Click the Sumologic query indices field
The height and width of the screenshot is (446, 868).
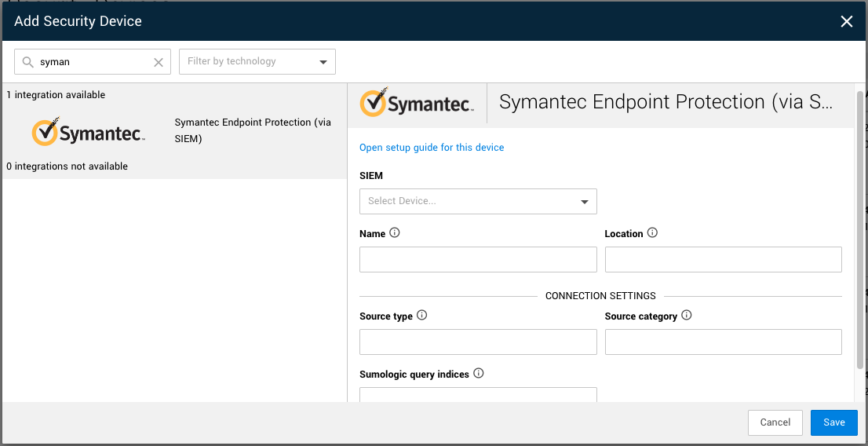click(478, 394)
